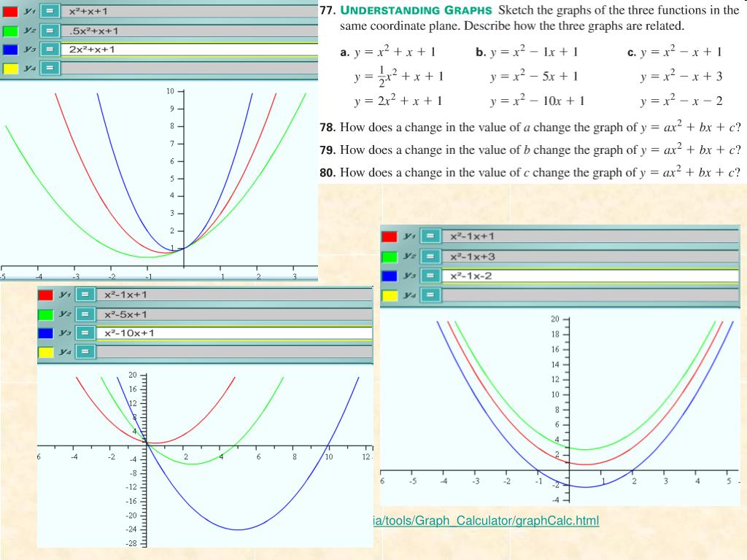Select the x²+x+1 equation field
The height and width of the screenshot is (560, 747).
(x=190, y=11)
